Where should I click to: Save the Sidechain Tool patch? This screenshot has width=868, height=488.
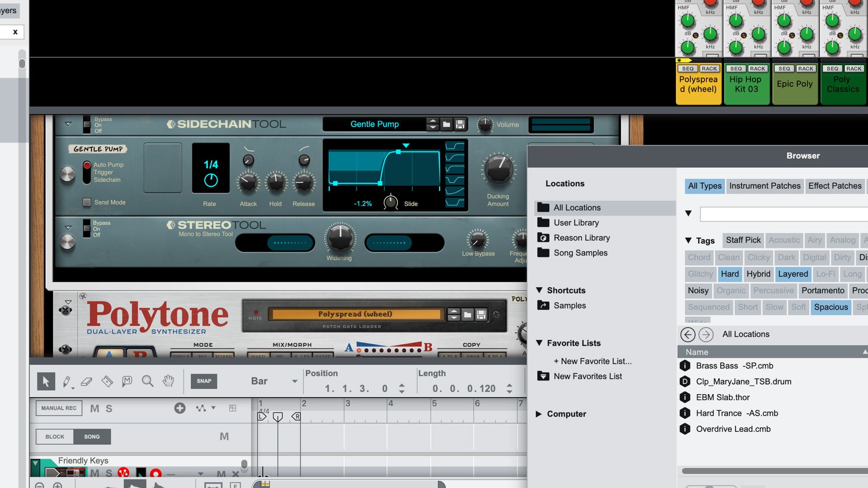(460, 124)
